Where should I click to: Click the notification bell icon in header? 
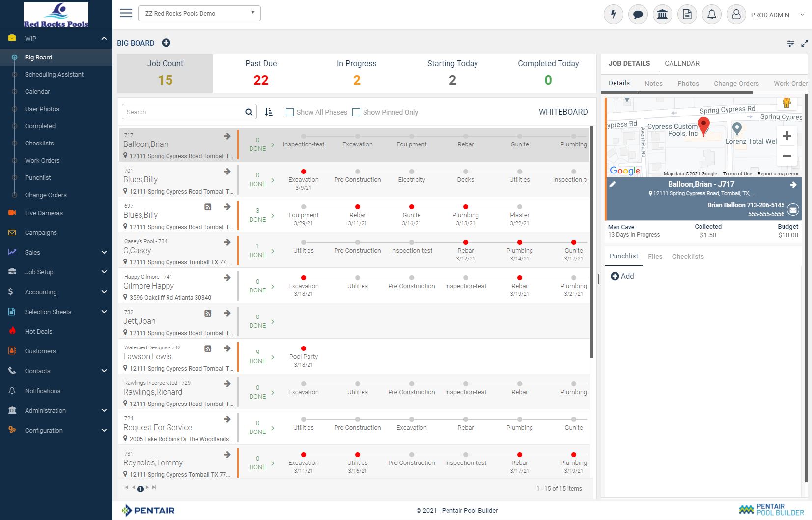tap(711, 14)
